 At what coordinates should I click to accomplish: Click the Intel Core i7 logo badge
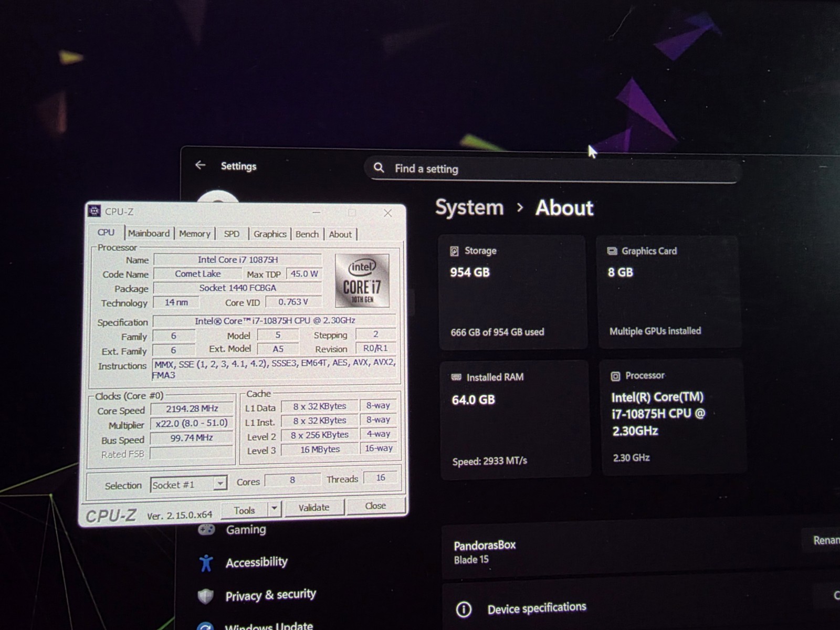point(362,280)
